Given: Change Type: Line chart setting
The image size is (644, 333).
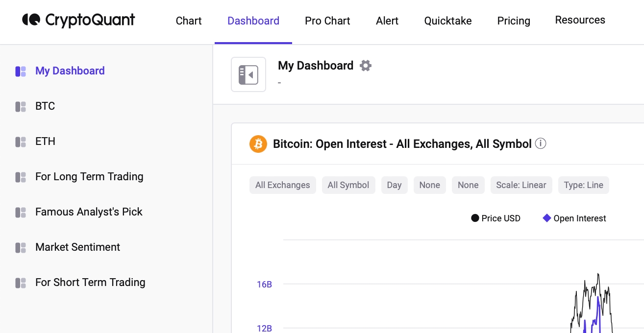Looking at the screenshot, I should [583, 185].
